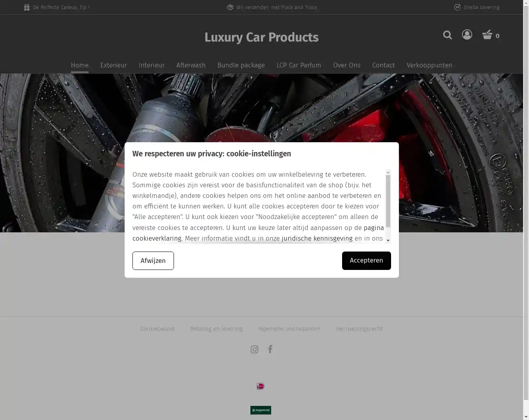Open the shopping basket icon
This screenshot has height=420, width=529.
coord(487,35)
